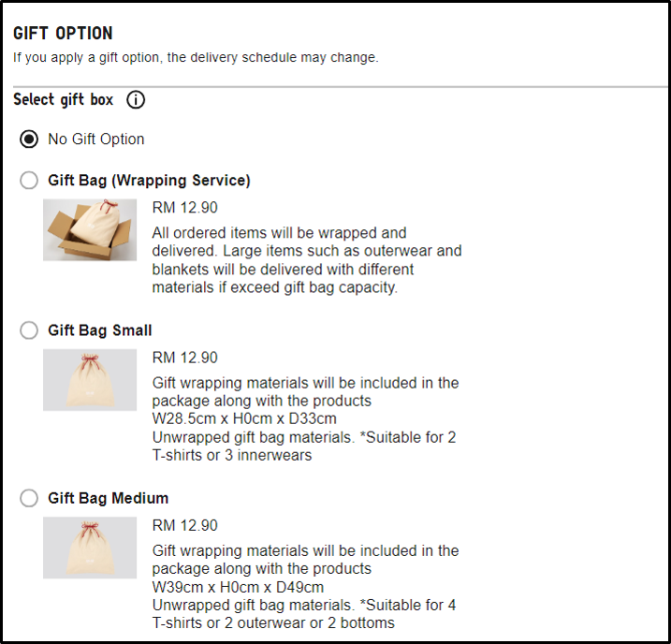Image resolution: width=671 pixels, height=644 pixels.
Task: Click the W28.5cm dimensions description text
Action: 244,418
